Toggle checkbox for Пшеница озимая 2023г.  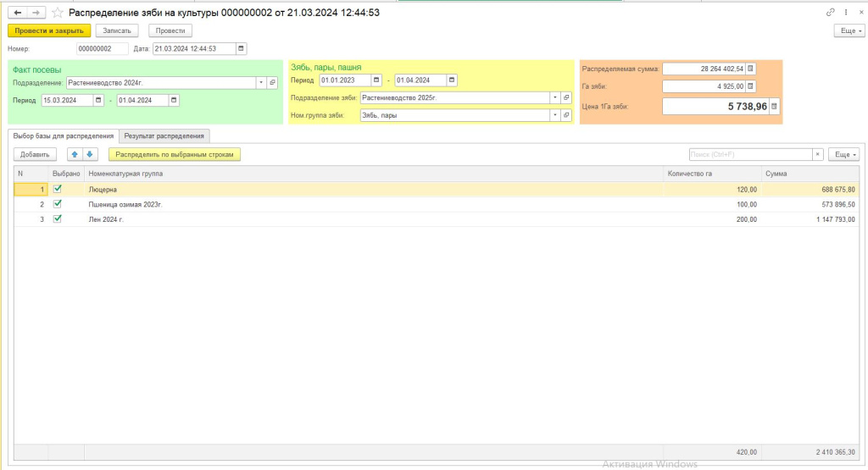pos(58,204)
